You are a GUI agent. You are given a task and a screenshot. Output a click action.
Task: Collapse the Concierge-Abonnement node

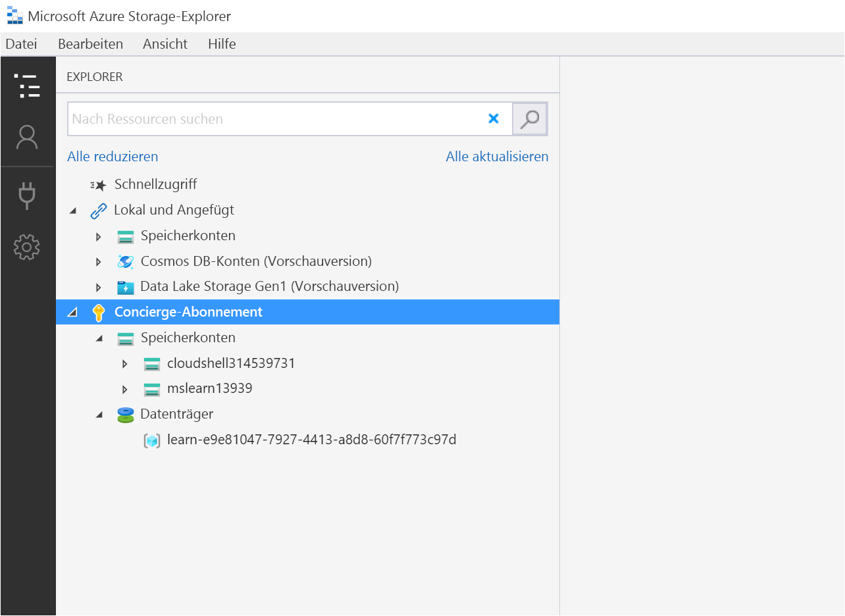tap(72, 313)
